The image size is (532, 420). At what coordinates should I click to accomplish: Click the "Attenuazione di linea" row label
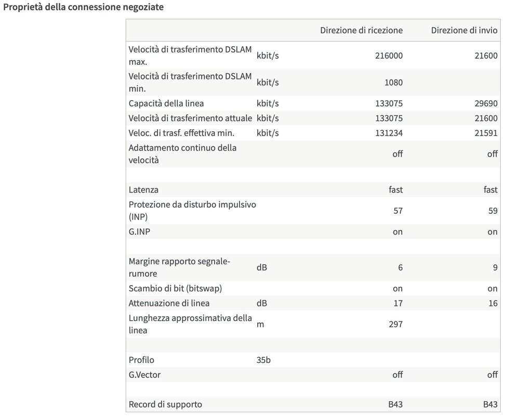(169, 303)
